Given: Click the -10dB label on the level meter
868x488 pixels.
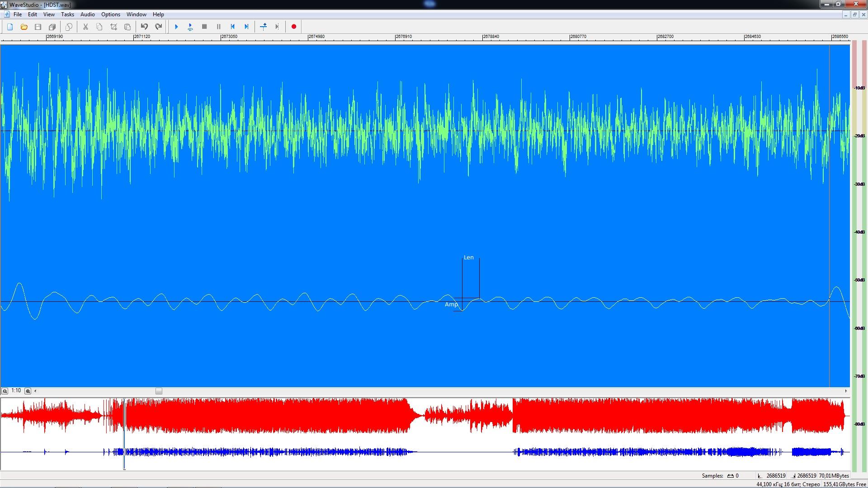Looking at the screenshot, I should click(x=859, y=88).
